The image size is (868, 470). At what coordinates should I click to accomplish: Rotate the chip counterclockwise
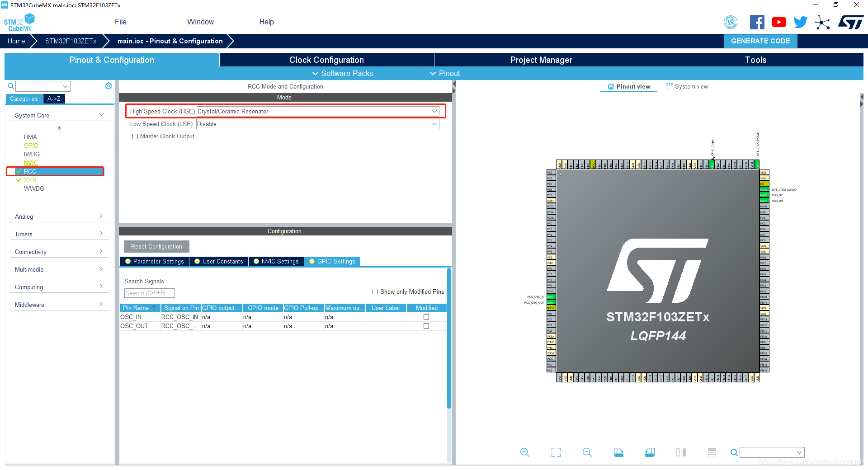pos(650,452)
